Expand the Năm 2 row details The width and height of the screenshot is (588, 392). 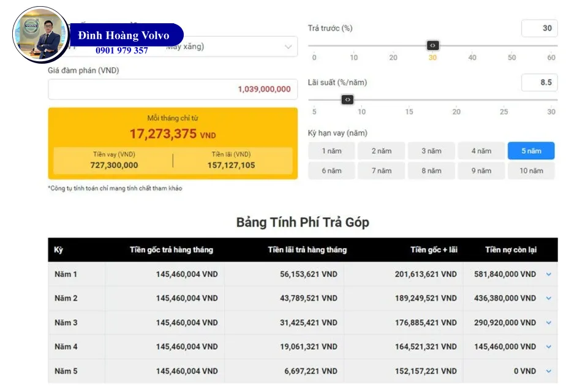click(x=548, y=298)
